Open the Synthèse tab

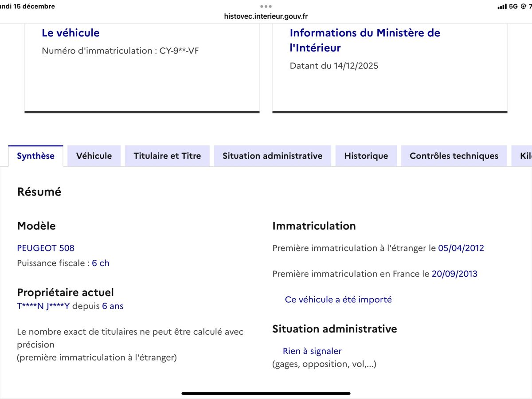pos(36,156)
